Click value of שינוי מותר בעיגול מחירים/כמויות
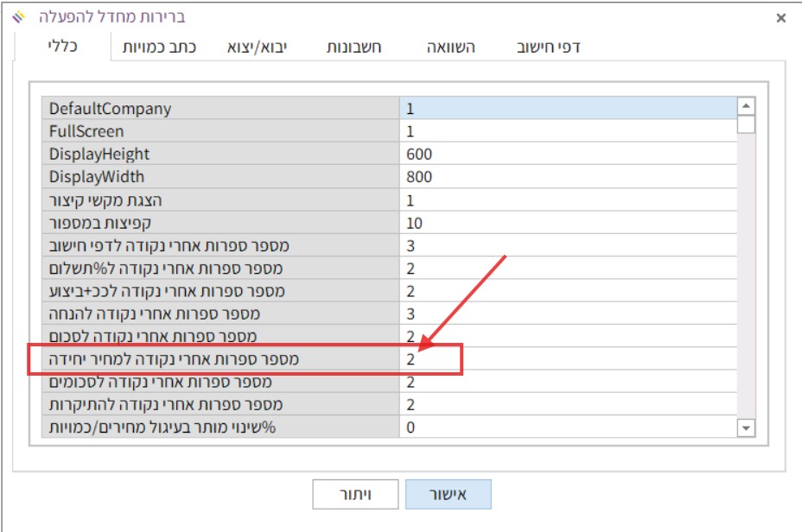 coord(566,427)
